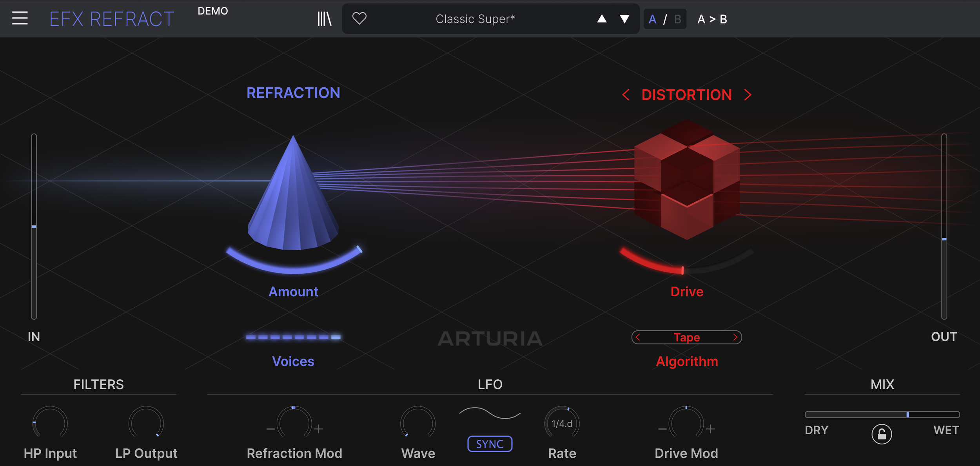Adjust the Dry/Wet mix slider

tap(882, 414)
